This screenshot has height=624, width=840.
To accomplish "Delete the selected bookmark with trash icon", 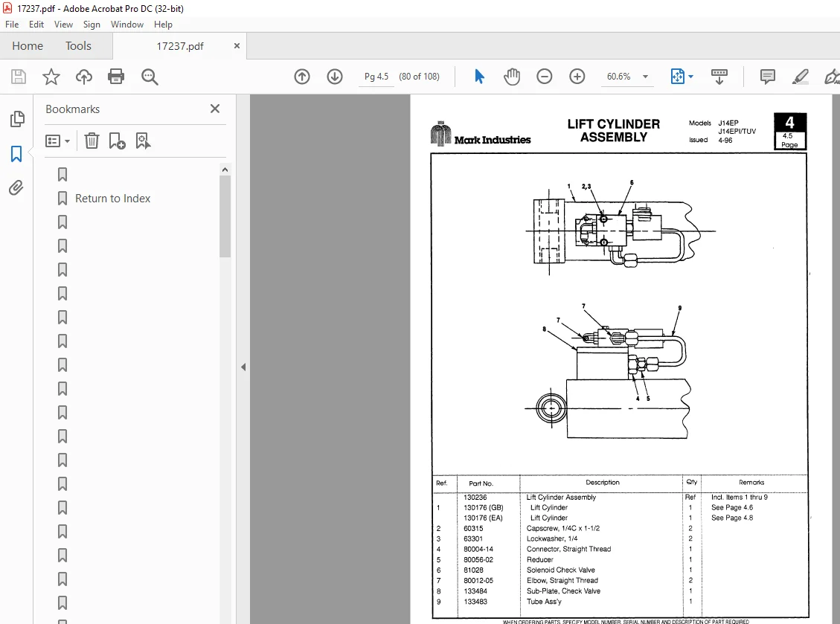I will point(92,141).
